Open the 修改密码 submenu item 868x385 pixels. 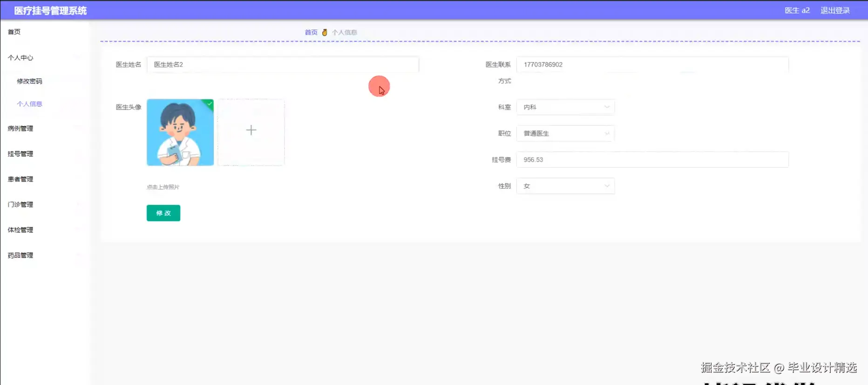[29, 81]
